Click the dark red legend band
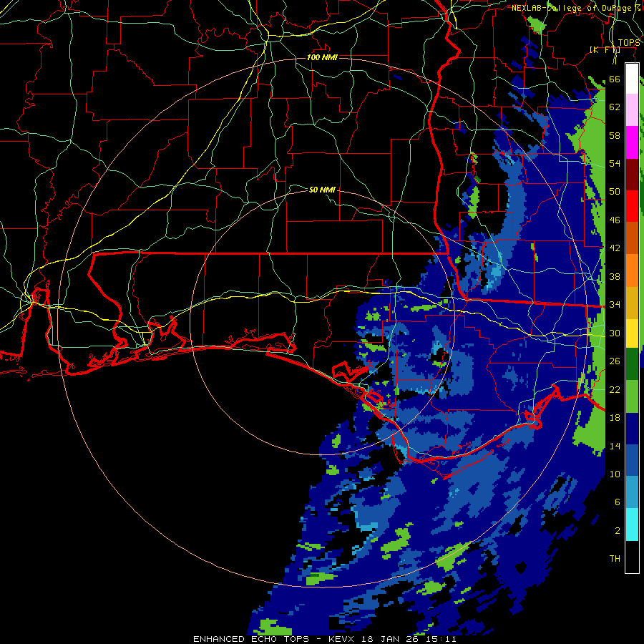Viewport: 644px width, 644px height. point(632,175)
